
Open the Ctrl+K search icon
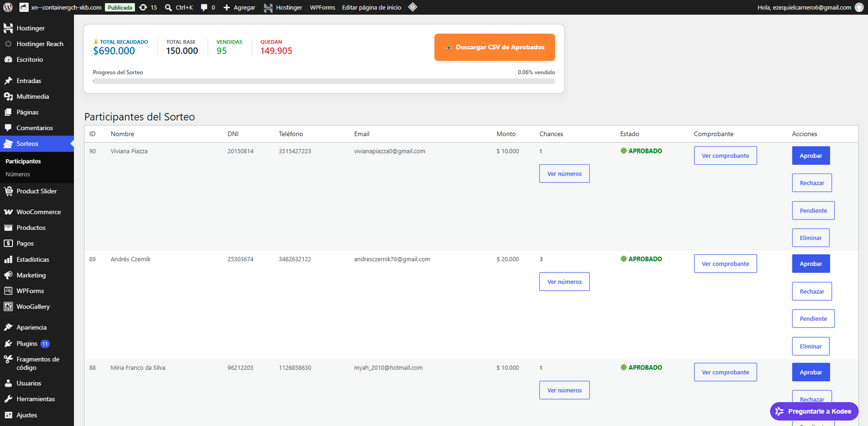[x=169, y=8]
